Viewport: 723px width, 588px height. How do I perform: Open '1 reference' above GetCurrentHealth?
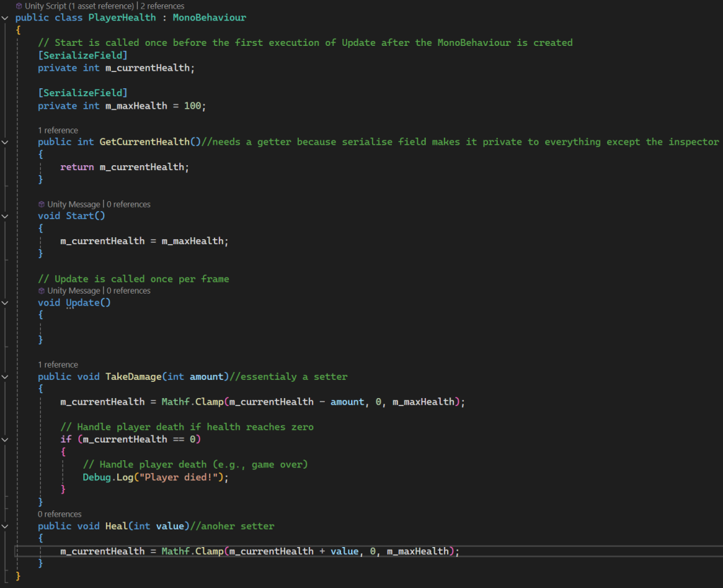[58, 131]
